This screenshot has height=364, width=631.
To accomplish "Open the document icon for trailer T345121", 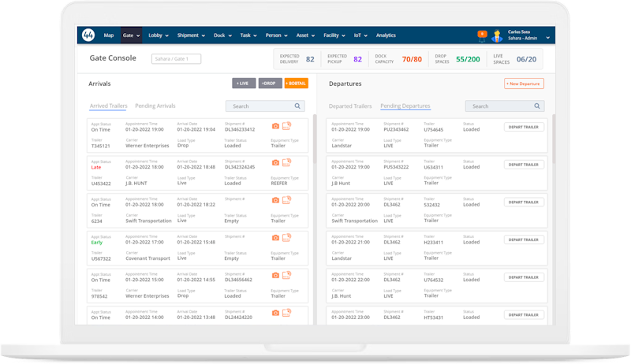I will [286, 126].
